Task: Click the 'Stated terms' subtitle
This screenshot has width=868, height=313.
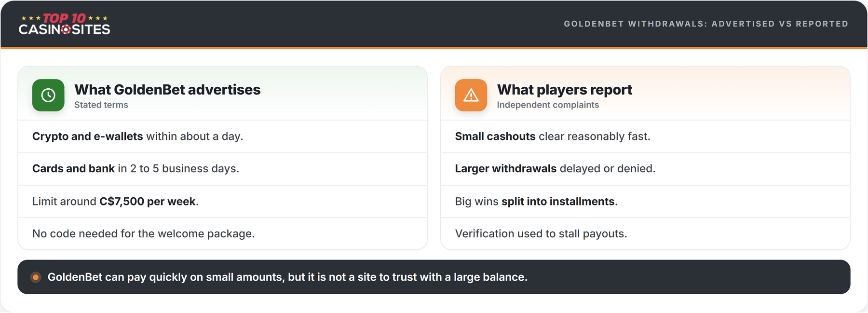Action: click(101, 105)
